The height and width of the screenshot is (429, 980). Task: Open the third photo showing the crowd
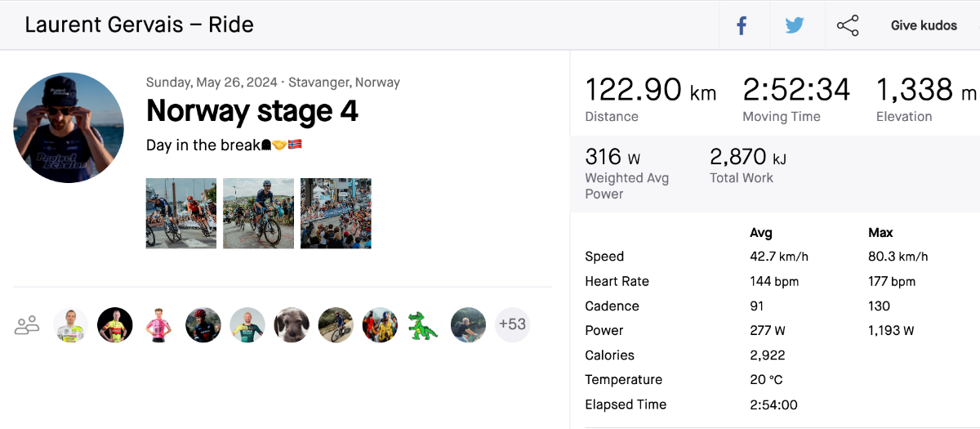pos(336,213)
